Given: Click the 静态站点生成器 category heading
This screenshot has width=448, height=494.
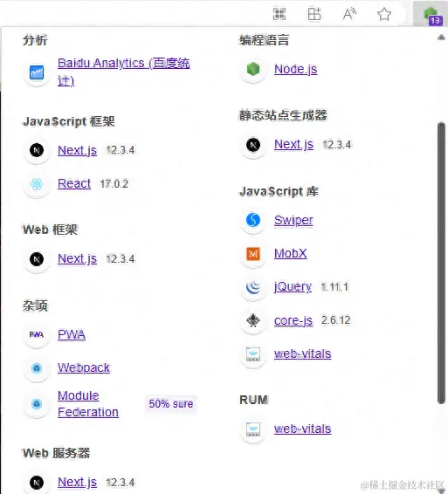Looking at the screenshot, I should pyautogui.click(x=283, y=115).
